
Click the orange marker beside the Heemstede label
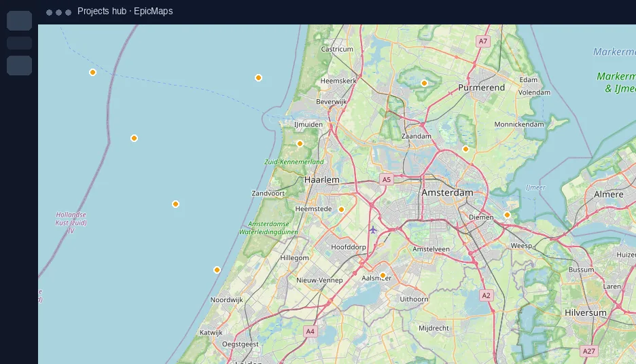click(x=341, y=210)
